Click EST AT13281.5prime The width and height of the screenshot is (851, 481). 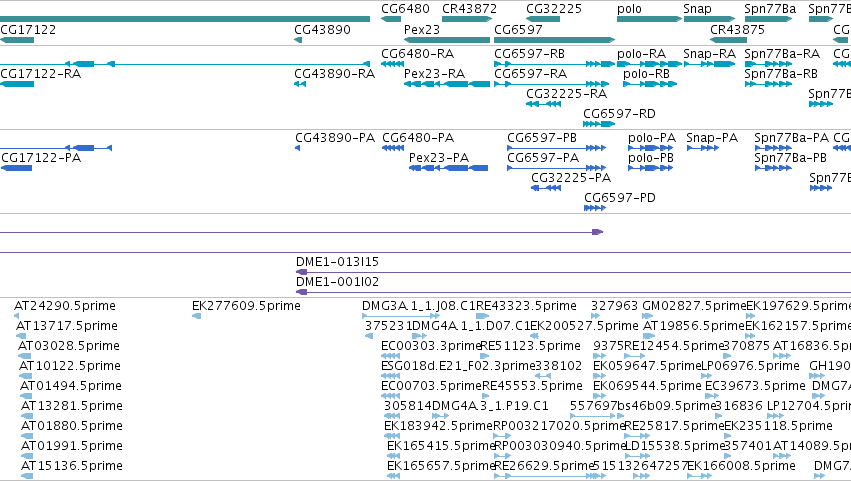pos(72,406)
